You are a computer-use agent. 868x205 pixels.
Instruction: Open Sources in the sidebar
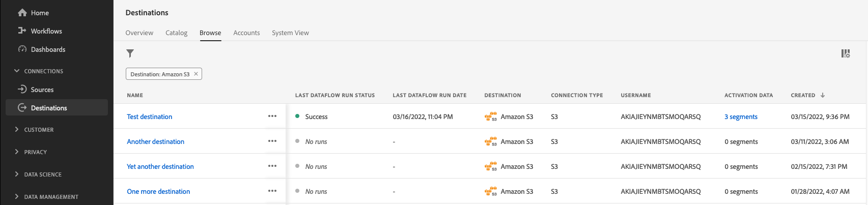click(42, 90)
